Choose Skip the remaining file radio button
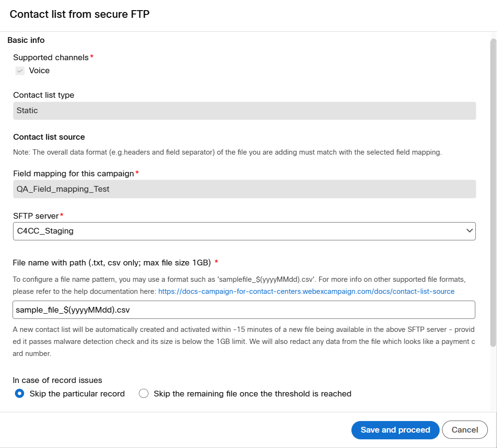This screenshot has height=448, width=497. click(x=144, y=394)
